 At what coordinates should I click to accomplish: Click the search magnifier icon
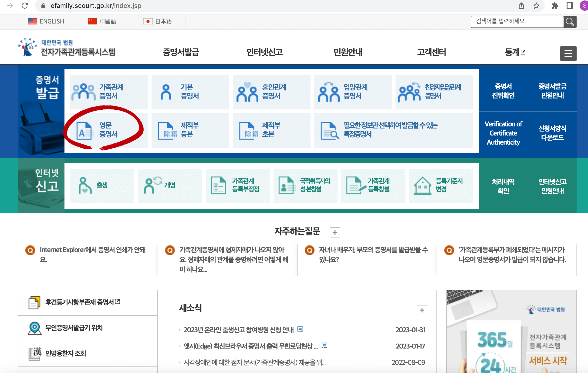pos(570,21)
